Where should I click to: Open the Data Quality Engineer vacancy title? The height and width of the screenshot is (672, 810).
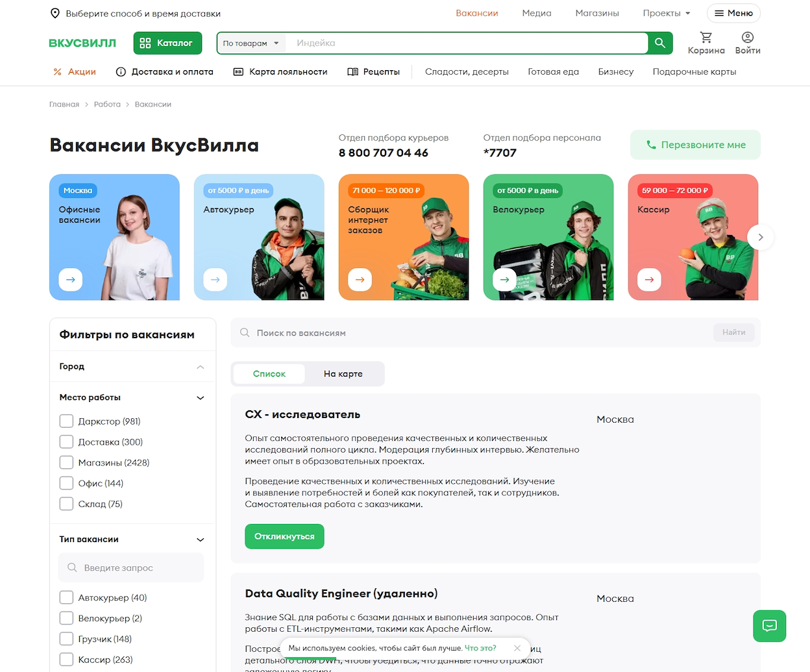point(341,593)
